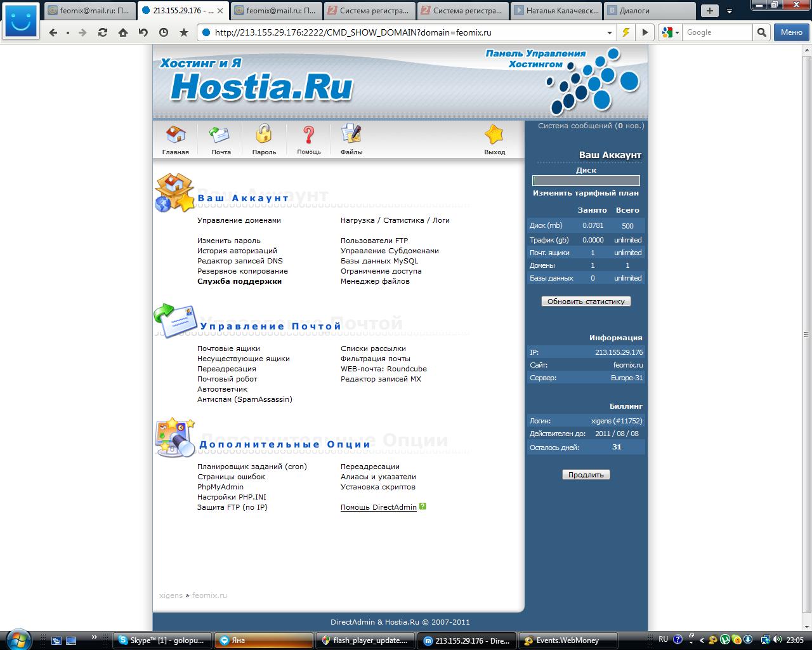Go forward with the browser forward arrow
Viewport: 812px width, 650px height.
[82, 32]
